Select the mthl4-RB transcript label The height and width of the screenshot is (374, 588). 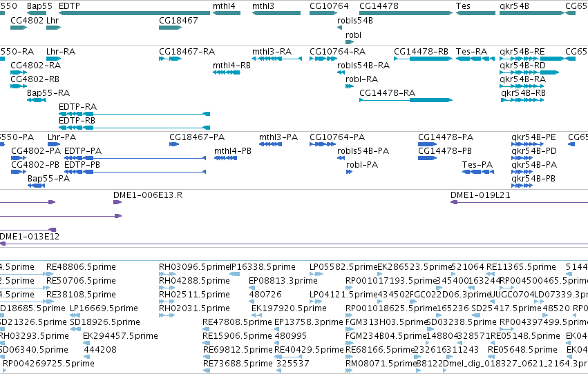(x=231, y=66)
